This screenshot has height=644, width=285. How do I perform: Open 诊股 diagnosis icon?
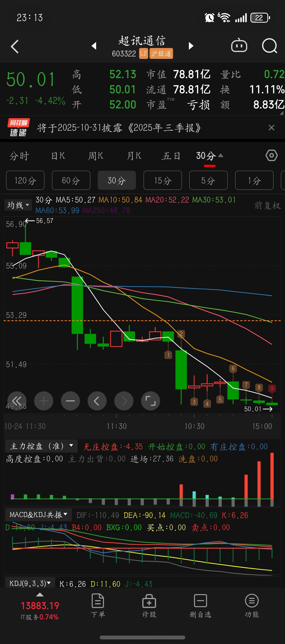(149, 606)
